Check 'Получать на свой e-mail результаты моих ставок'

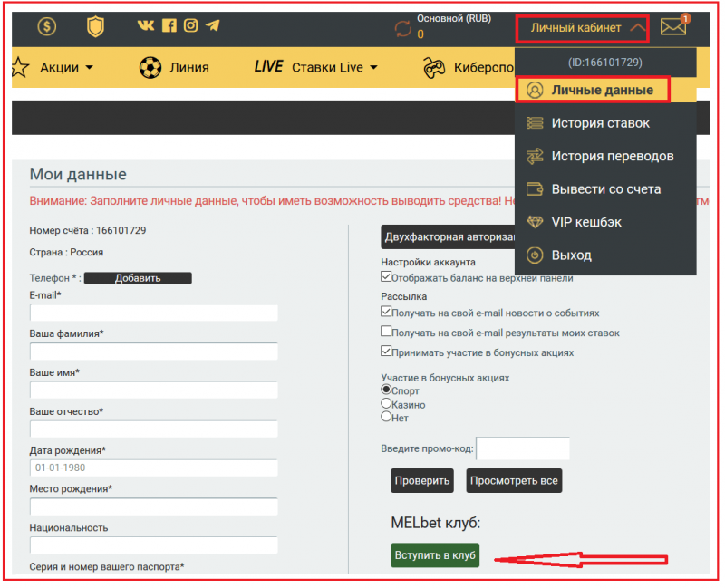386,331
